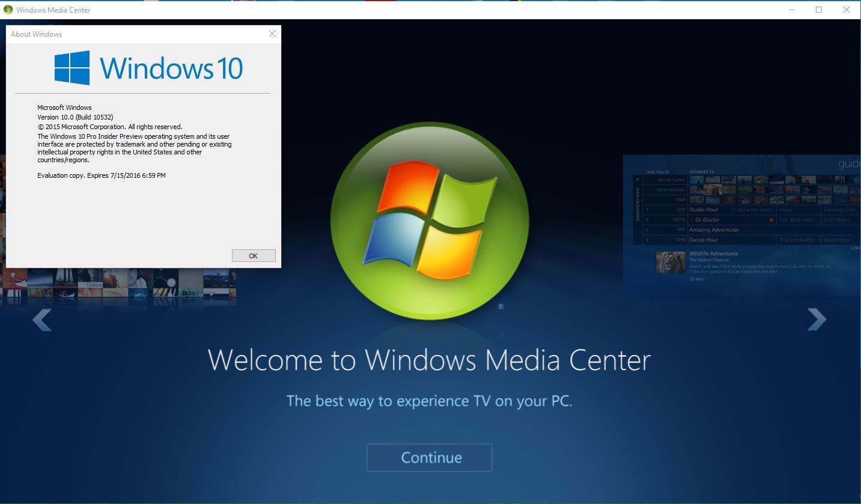Select the "Studio Hour" guide entry
Image resolution: width=861 pixels, height=504 pixels.
point(704,210)
